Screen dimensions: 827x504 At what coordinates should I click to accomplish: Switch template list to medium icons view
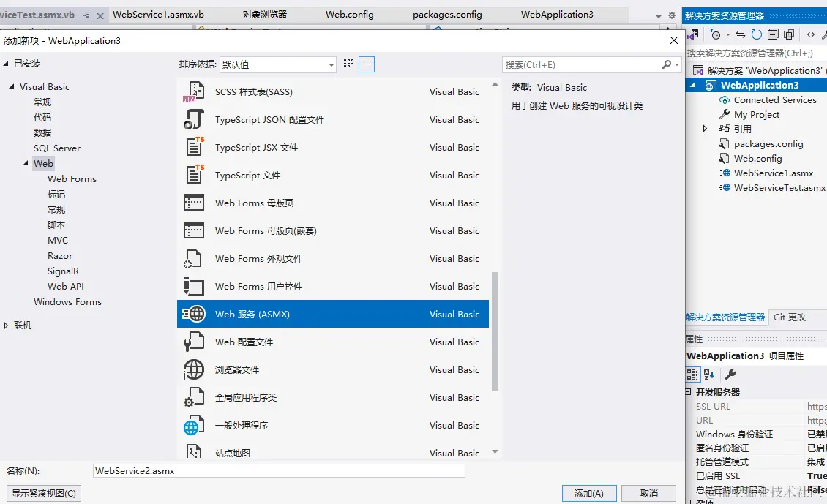348,64
